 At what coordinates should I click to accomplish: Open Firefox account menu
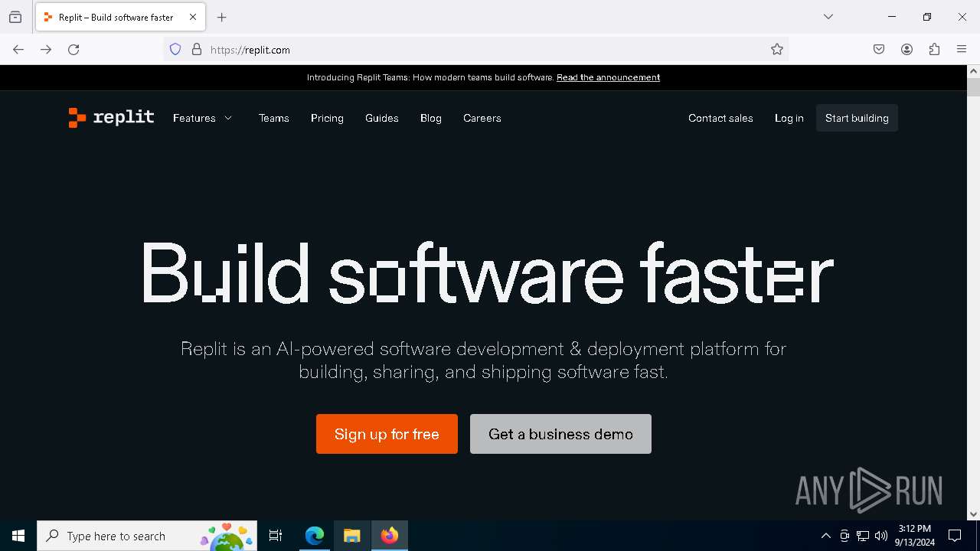[x=906, y=50]
